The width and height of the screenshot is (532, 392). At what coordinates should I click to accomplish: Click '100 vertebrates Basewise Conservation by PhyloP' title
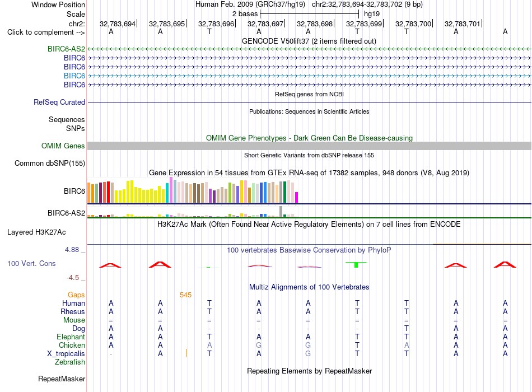[309, 250]
